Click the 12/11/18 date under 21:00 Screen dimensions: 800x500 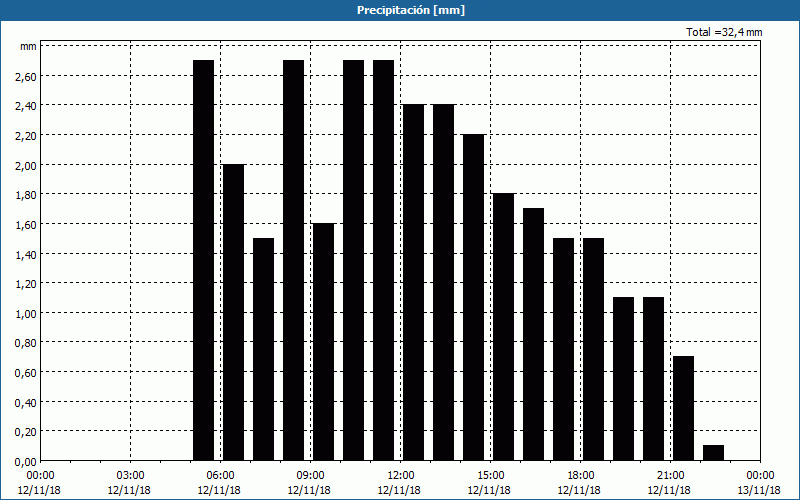(669, 490)
